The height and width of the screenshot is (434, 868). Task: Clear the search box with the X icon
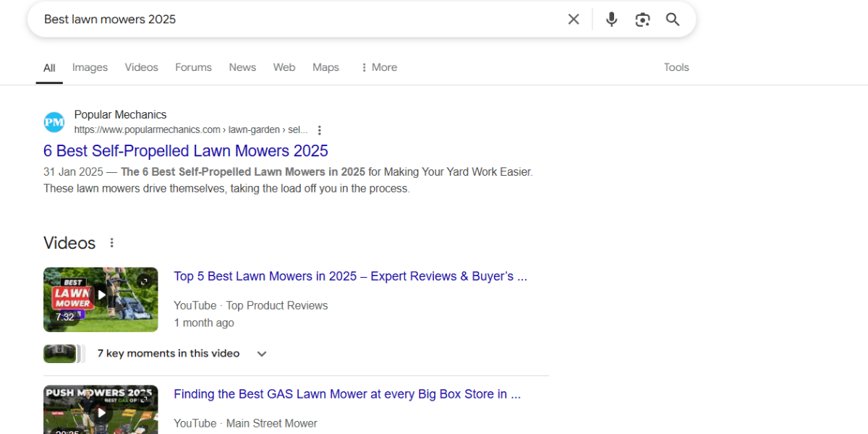coord(574,20)
